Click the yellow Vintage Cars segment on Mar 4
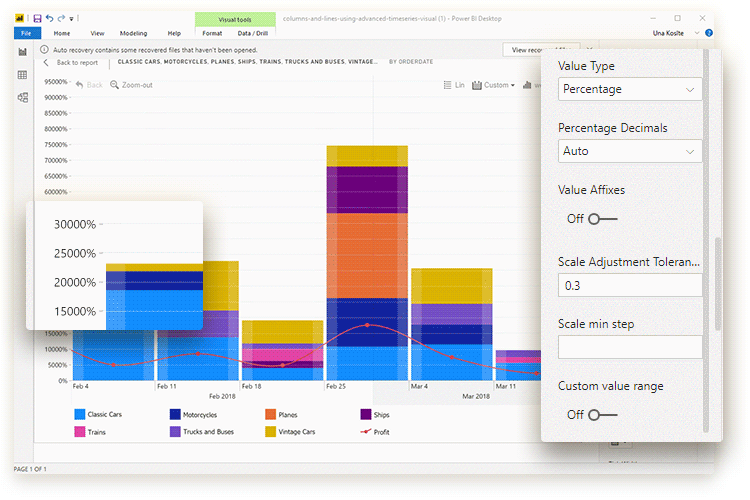 point(452,286)
